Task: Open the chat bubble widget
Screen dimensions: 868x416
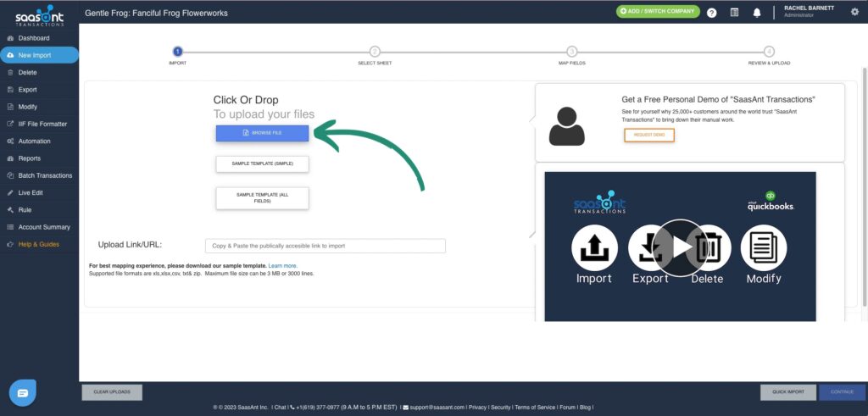Action: [x=23, y=393]
